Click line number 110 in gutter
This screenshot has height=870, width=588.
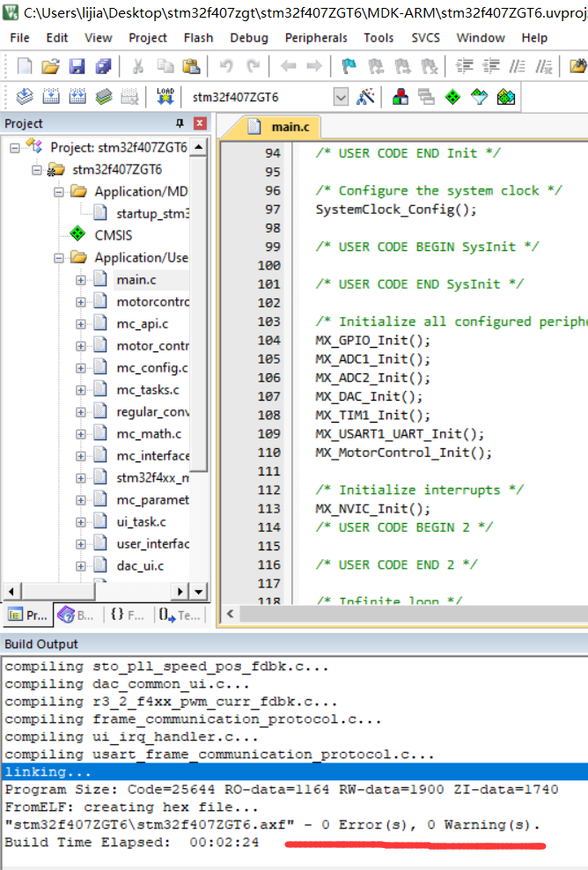(269, 453)
